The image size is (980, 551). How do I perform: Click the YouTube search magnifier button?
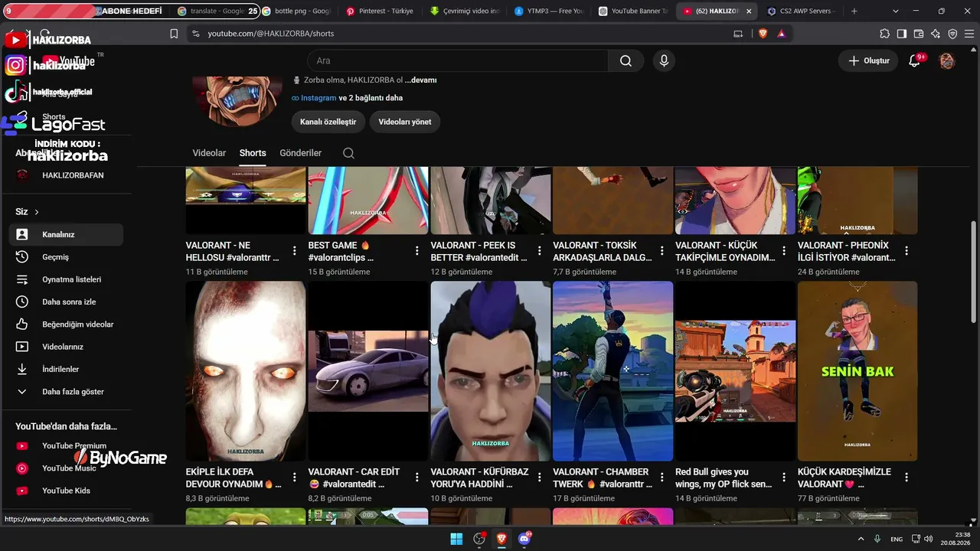pyautogui.click(x=626, y=61)
